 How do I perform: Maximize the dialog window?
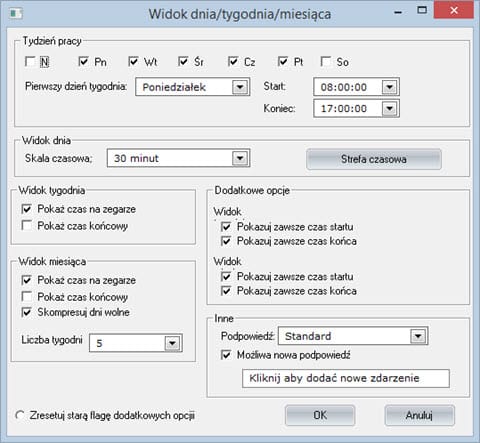pyautogui.click(x=422, y=11)
